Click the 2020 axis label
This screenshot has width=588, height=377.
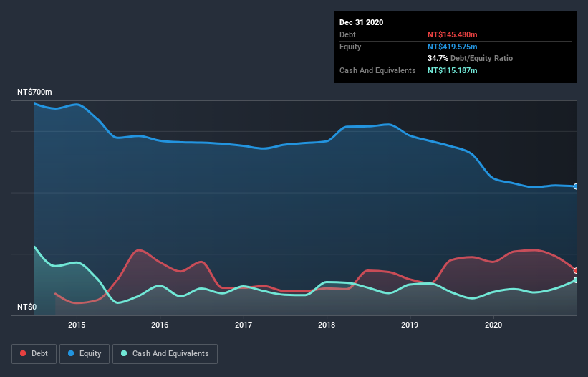pyautogui.click(x=493, y=325)
